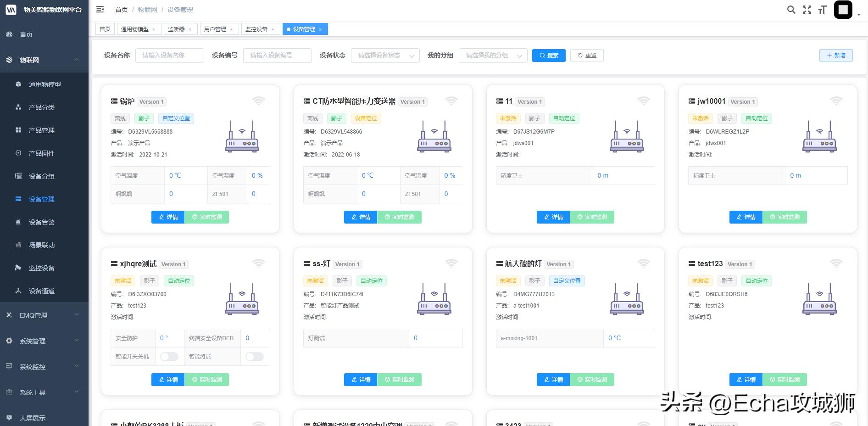Click the font size icon in the top bar
868x426 pixels.
[823, 9]
